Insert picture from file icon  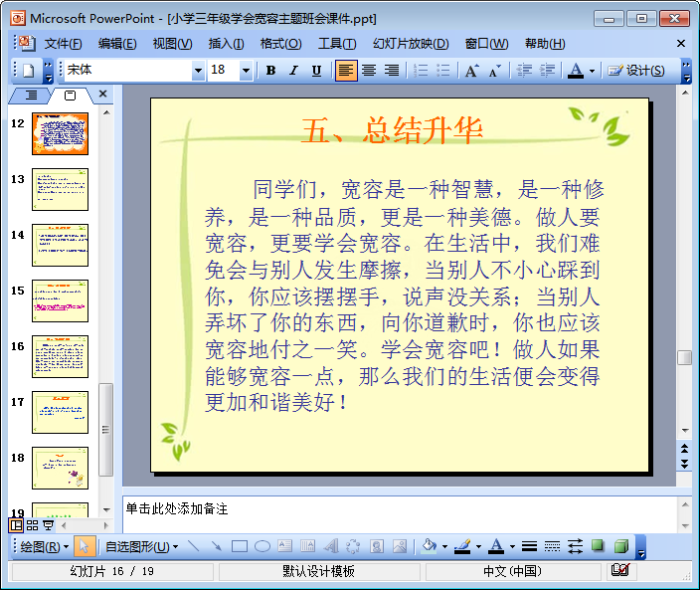(x=400, y=546)
